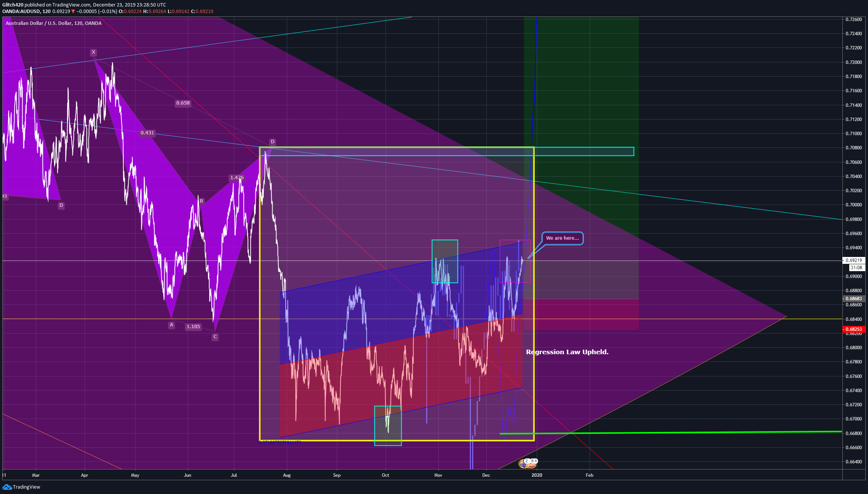Click the Glitch420 author name
This screenshot has width=868, height=494.
pyautogui.click(x=13, y=5)
